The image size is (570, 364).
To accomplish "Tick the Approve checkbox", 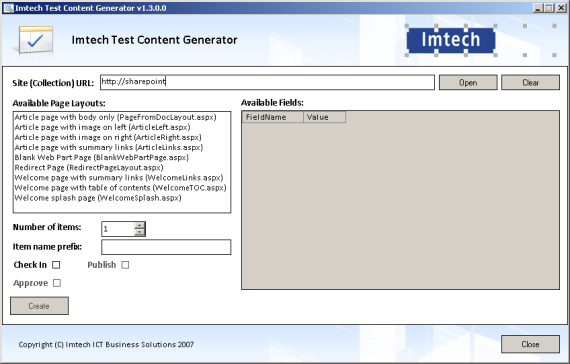I will (x=57, y=283).
